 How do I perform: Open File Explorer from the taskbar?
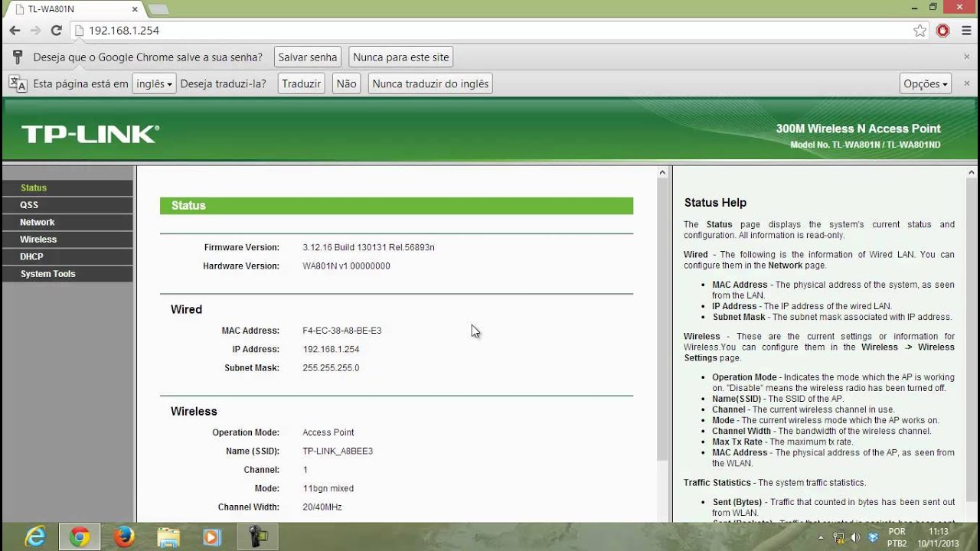tap(168, 536)
